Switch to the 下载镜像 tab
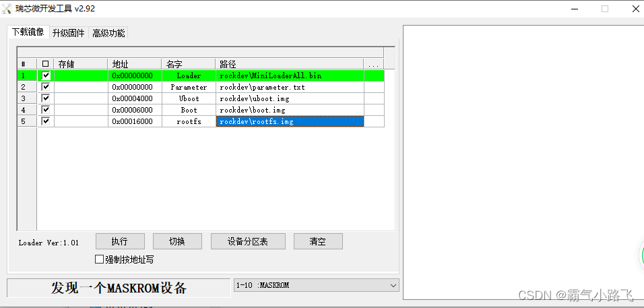This screenshot has width=644, height=308. coord(28,32)
